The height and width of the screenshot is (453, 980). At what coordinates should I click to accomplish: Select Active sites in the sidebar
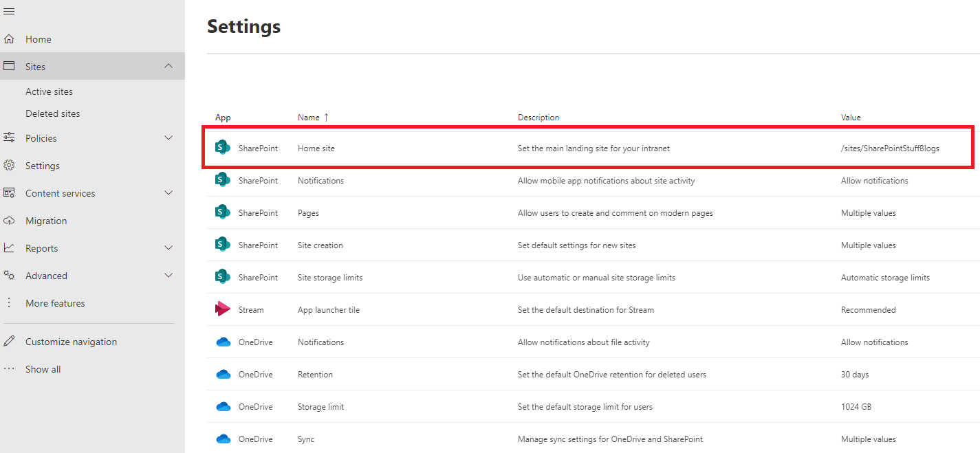point(49,91)
